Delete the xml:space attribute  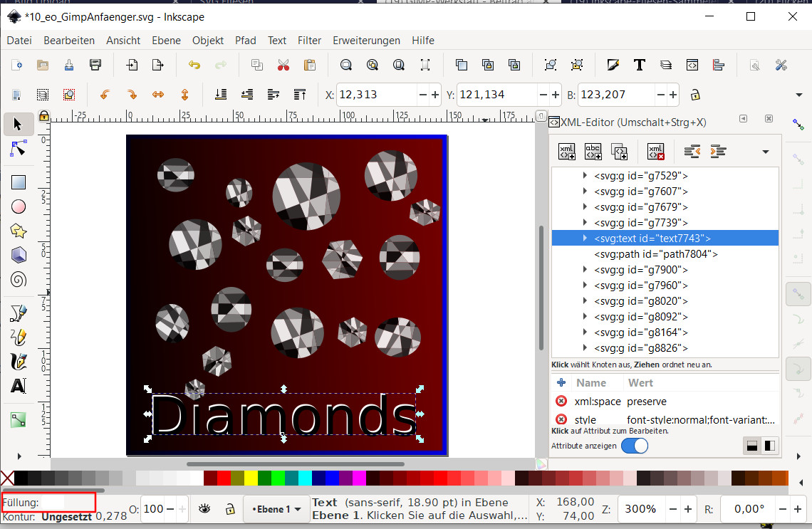(x=561, y=402)
